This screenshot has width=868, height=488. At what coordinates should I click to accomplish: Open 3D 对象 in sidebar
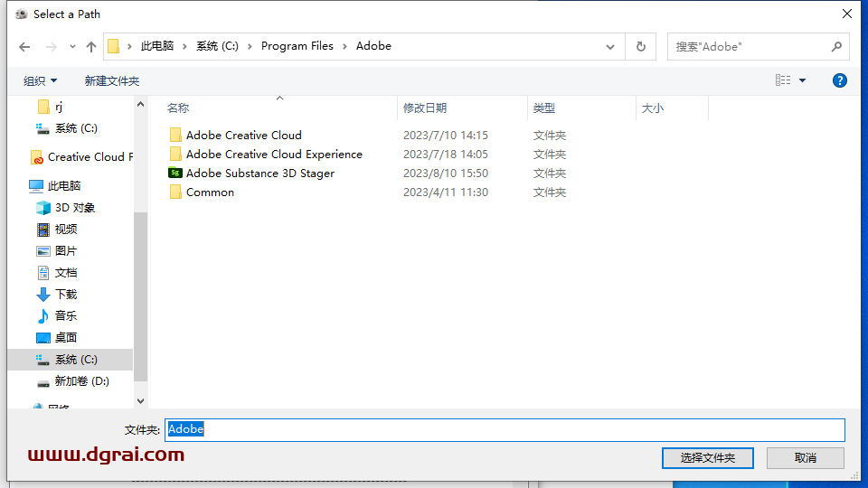tap(66, 208)
